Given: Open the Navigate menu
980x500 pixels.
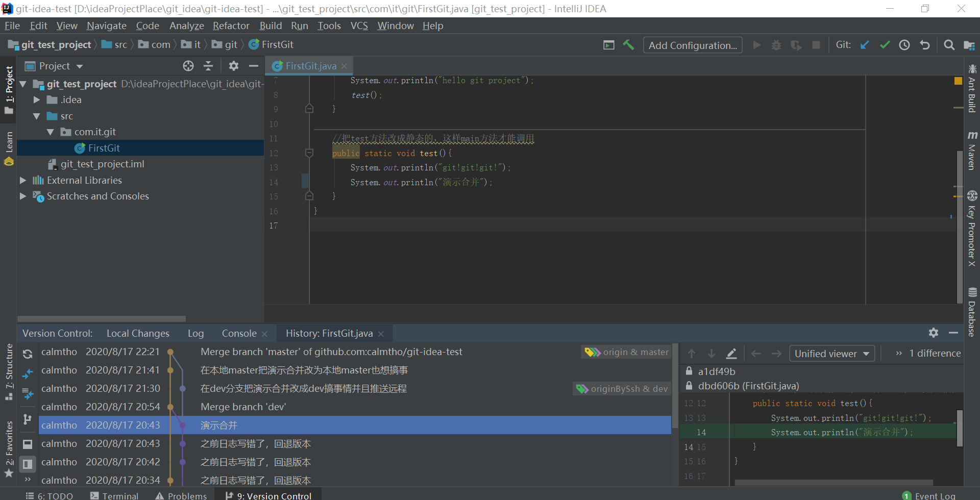Looking at the screenshot, I should [x=106, y=26].
